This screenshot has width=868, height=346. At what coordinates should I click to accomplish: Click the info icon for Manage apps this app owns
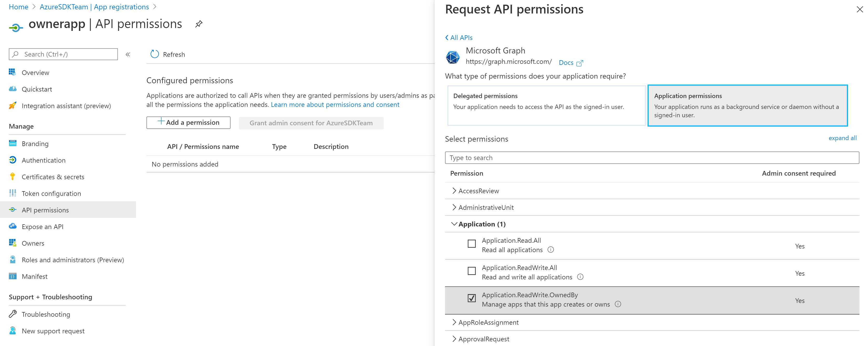[618, 304]
